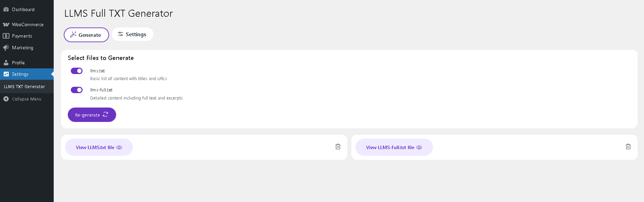Click the Profile person icon

[6, 63]
